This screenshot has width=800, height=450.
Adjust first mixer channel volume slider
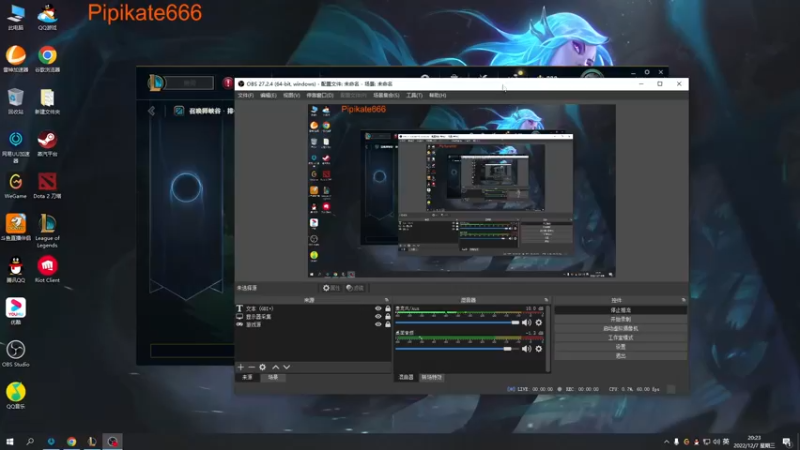pos(457,322)
